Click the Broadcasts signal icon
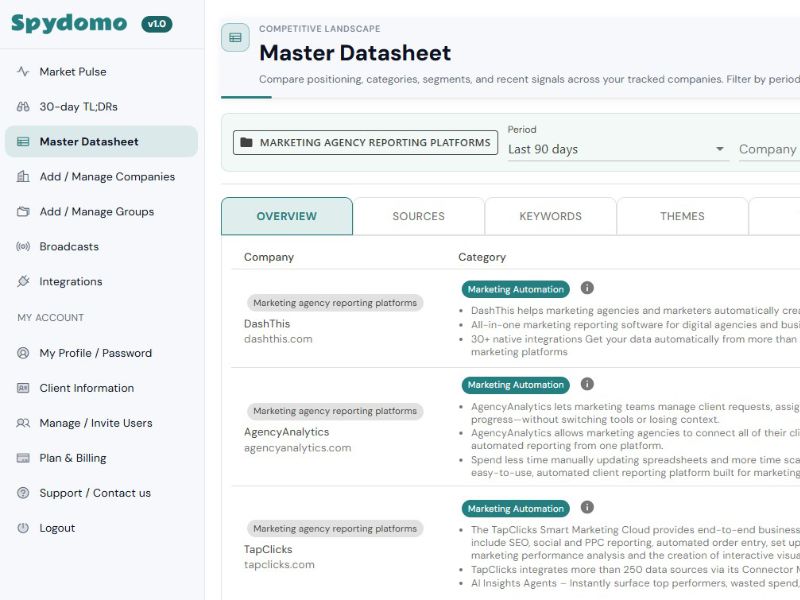800x600 pixels. (x=23, y=246)
